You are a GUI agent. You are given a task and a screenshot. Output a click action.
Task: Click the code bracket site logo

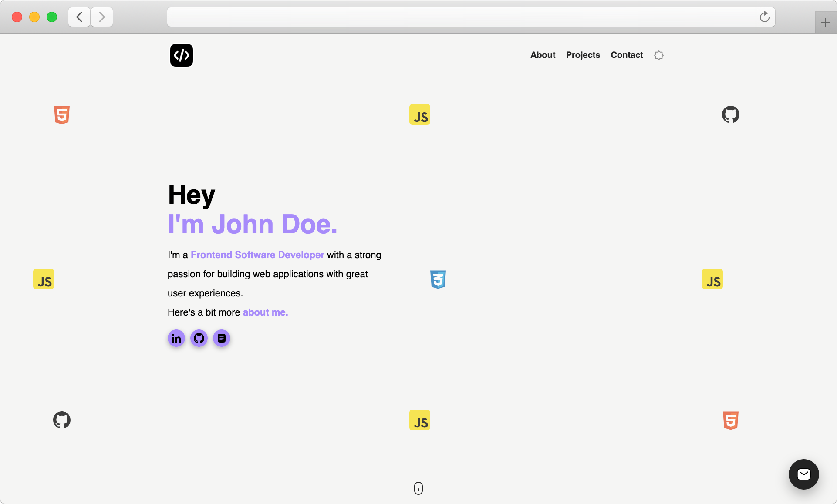click(x=182, y=55)
